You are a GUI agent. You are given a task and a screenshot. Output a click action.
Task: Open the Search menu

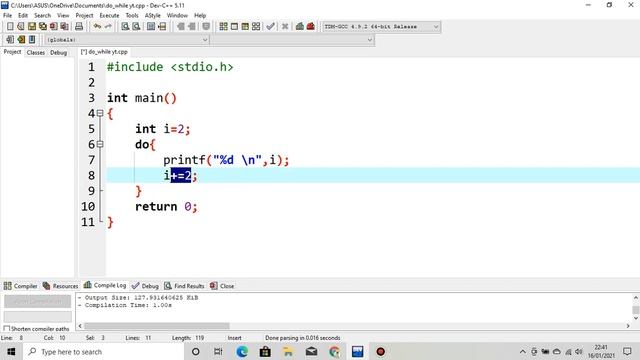(42, 16)
